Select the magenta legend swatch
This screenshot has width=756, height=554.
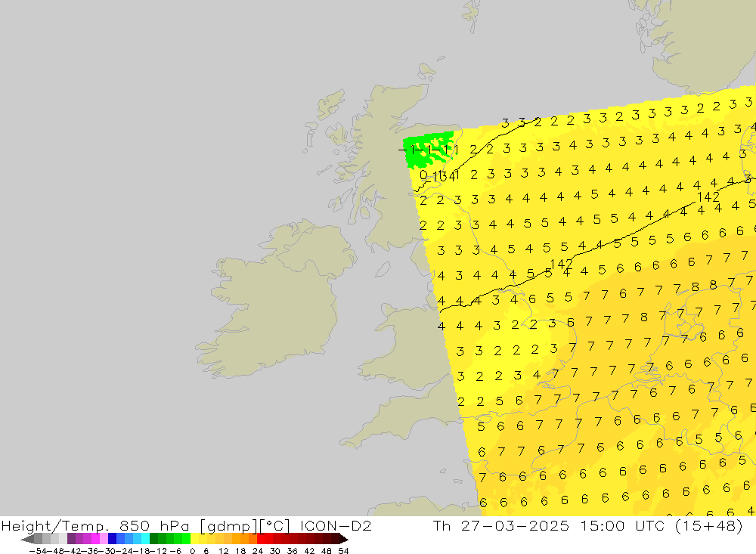pyautogui.click(x=95, y=539)
